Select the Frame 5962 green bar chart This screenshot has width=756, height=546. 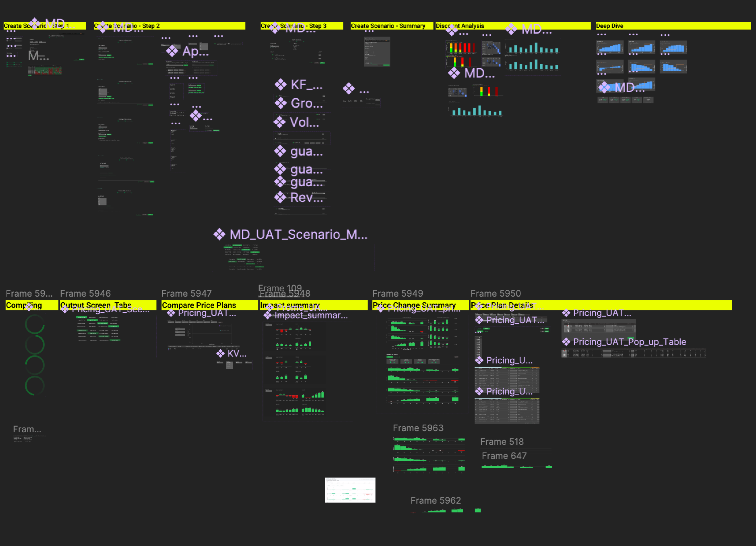tap(446, 510)
